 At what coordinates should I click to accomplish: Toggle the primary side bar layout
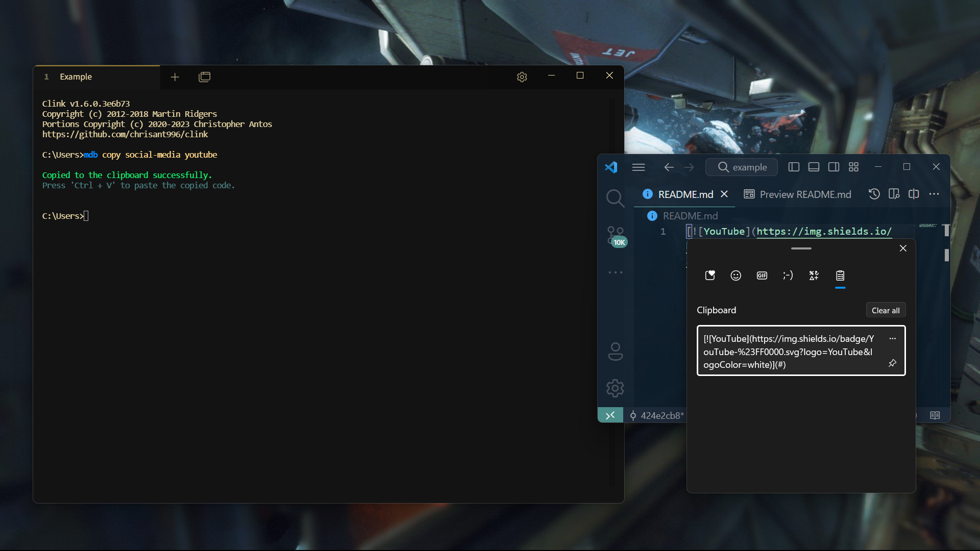click(x=794, y=167)
